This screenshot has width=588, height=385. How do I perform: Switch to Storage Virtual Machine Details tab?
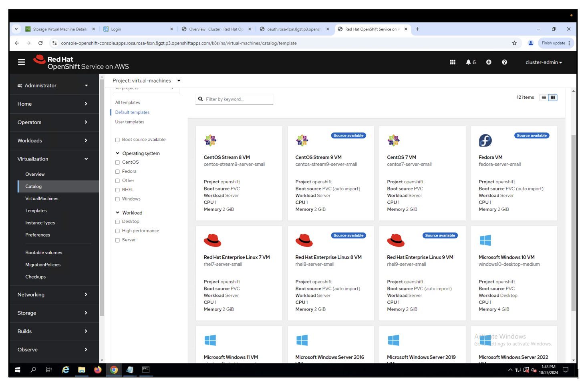pos(60,29)
